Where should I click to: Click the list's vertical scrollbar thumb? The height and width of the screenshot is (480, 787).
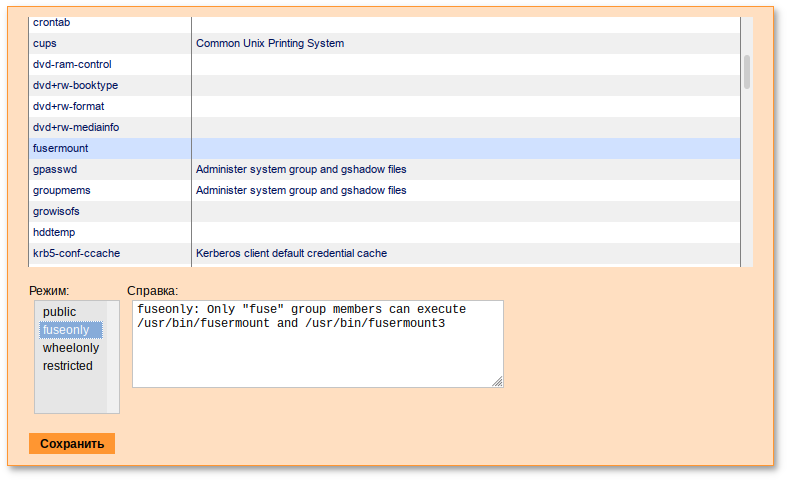coord(746,72)
